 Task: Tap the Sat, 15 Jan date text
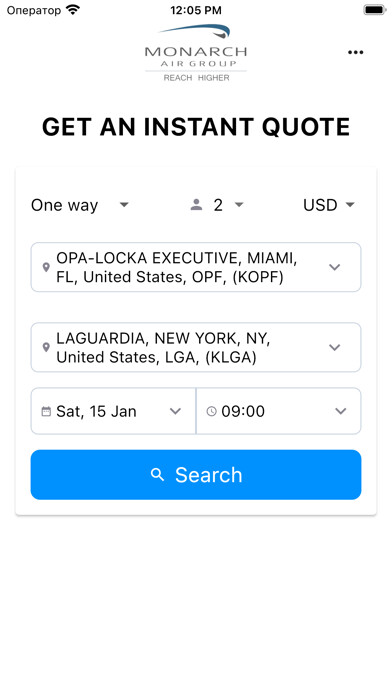pos(96,411)
